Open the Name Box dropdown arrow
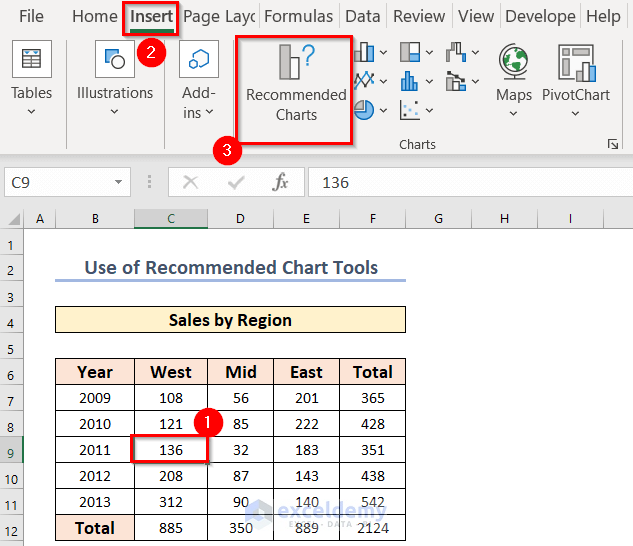 click(118, 182)
